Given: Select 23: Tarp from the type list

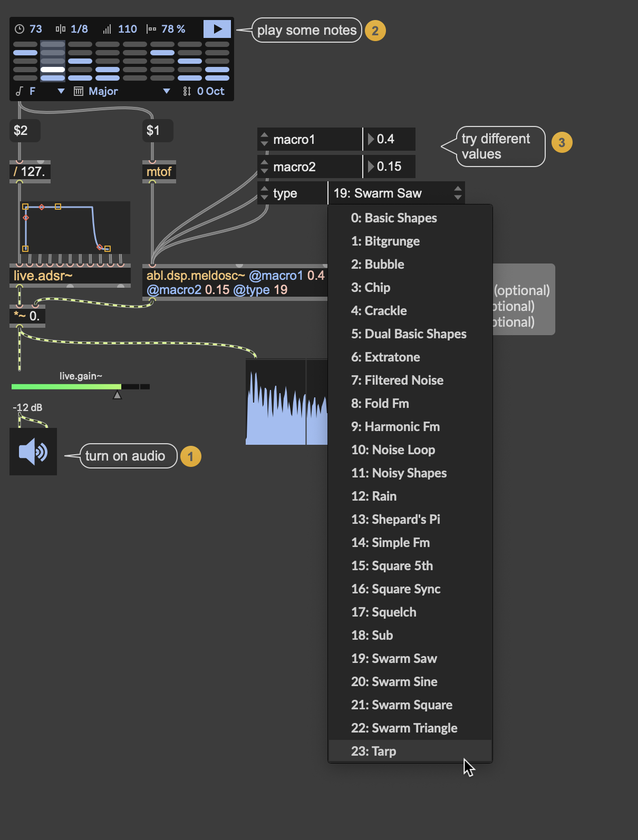Looking at the screenshot, I should click(x=373, y=751).
